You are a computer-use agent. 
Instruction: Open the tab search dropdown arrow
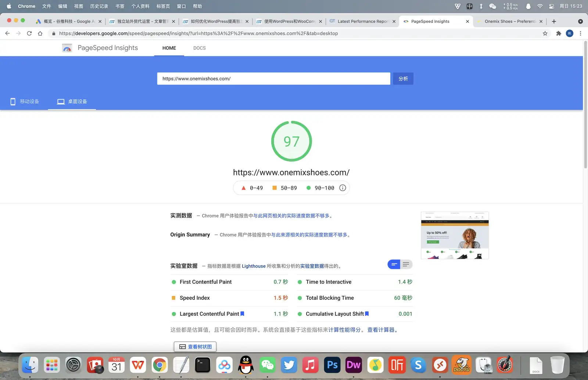click(580, 21)
